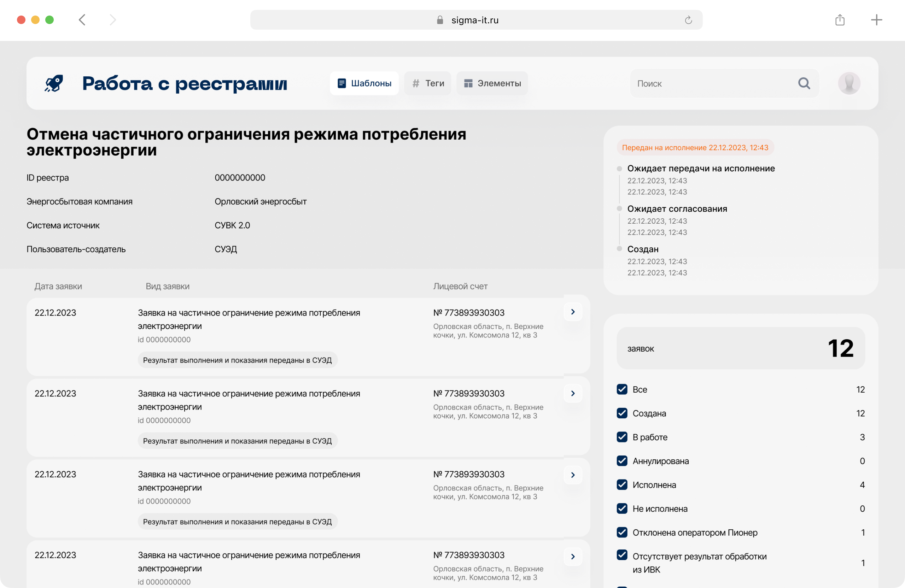Uncheck Отклонена оператором Пионер filter
This screenshot has height=588, width=905.
pyautogui.click(x=622, y=532)
